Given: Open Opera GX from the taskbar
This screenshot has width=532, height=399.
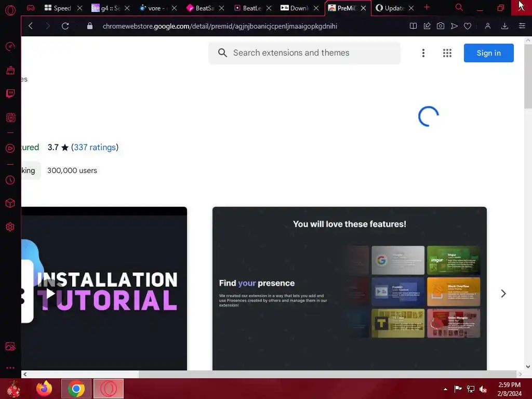Looking at the screenshot, I should pyautogui.click(x=108, y=389).
